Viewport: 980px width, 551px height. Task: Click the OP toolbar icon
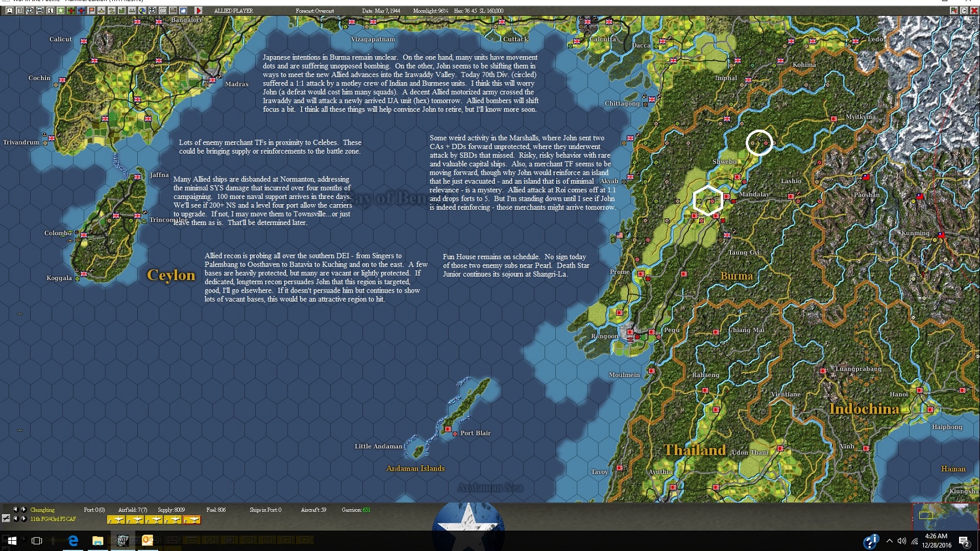point(163,11)
